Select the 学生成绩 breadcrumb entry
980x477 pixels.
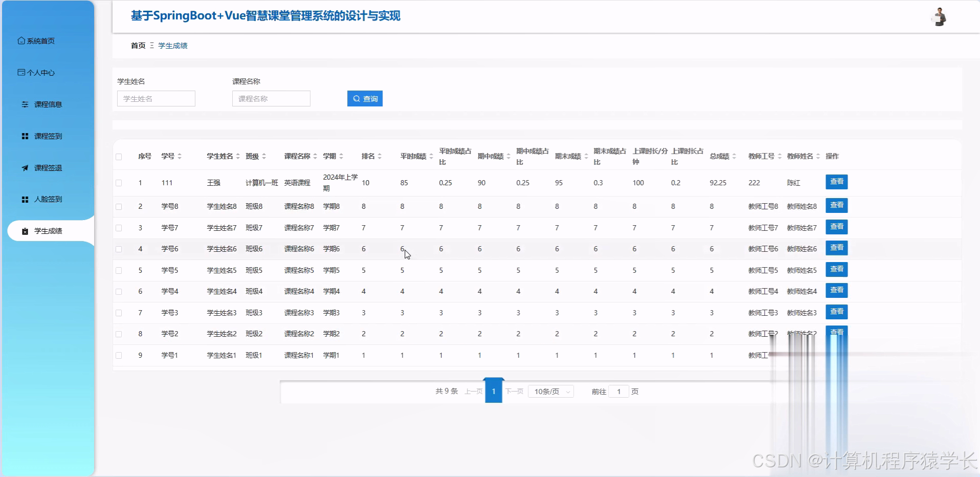tap(172, 46)
